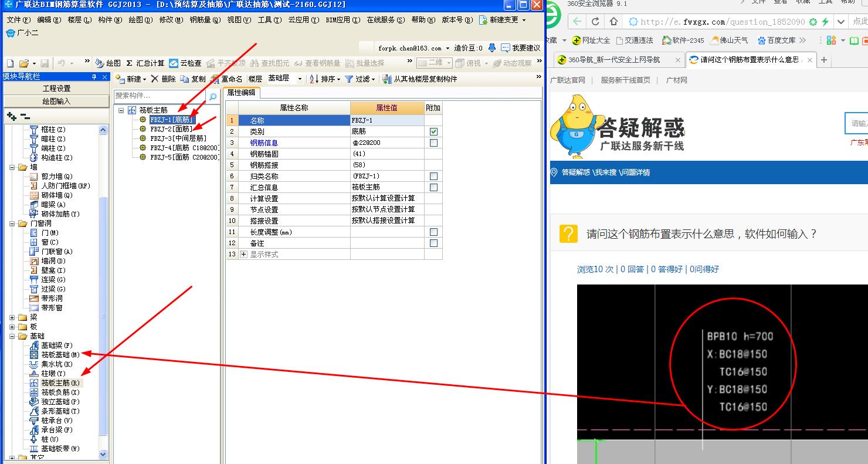Click 绘图输入 navigation button
The width and height of the screenshot is (868, 464).
[x=56, y=101]
